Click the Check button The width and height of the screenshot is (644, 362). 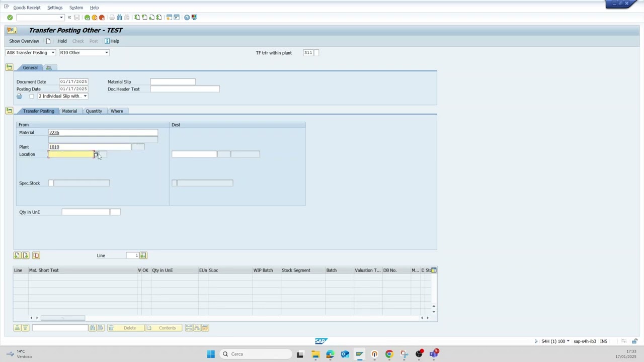click(78, 41)
